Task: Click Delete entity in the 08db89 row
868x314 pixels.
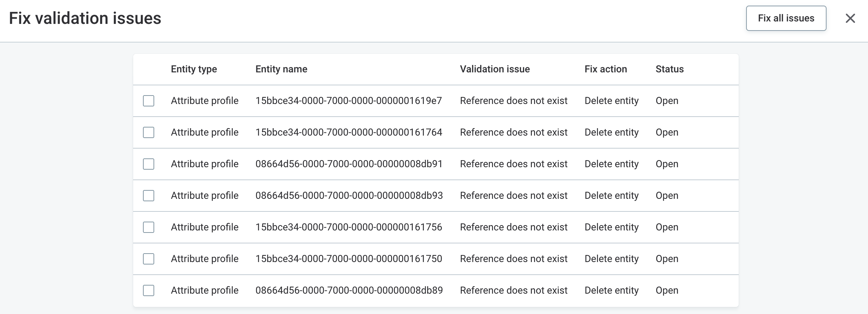Action: click(612, 290)
